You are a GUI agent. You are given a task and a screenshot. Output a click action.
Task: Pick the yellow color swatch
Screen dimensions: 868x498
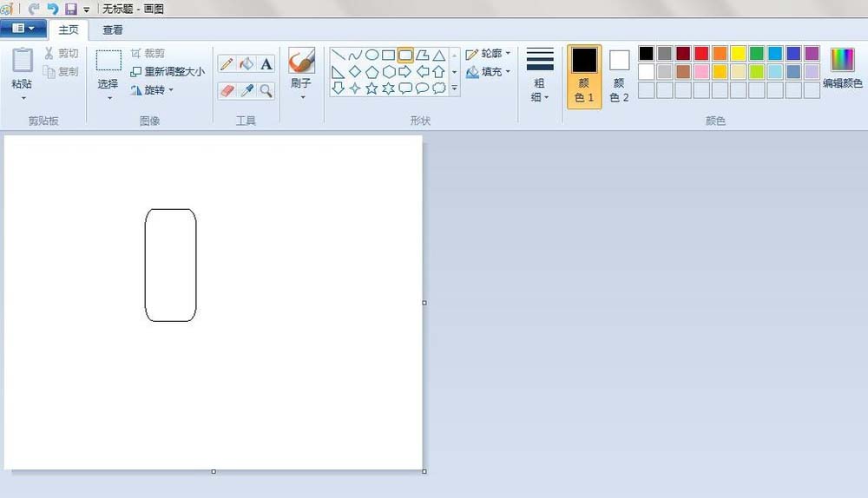738,53
